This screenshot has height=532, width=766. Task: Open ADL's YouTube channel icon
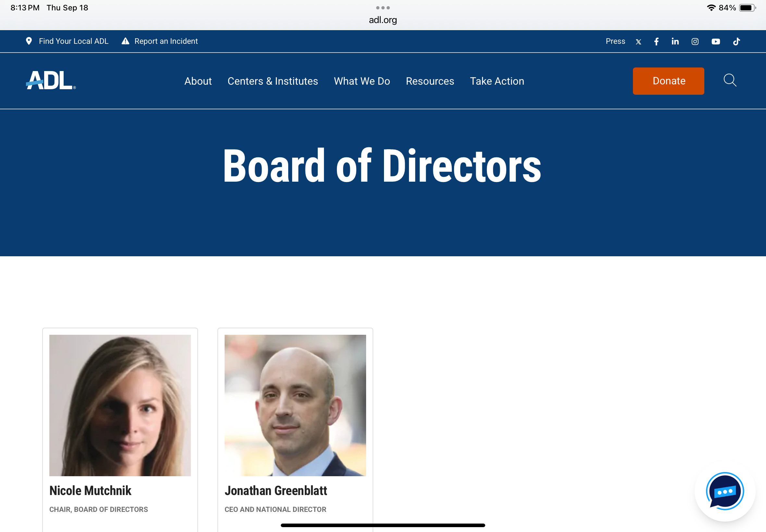[716, 41]
